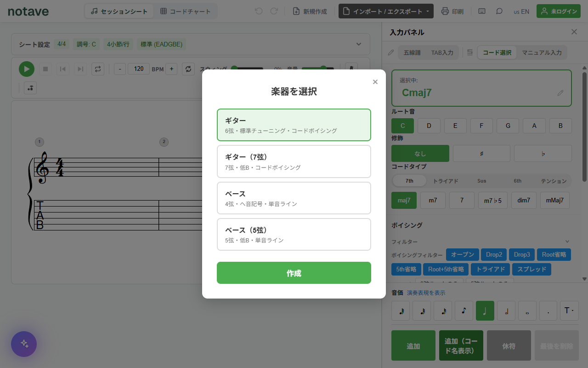Choose the ベース(5弦) instrument option
Viewport: 588px width, 368px height.
(x=294, y=234)
